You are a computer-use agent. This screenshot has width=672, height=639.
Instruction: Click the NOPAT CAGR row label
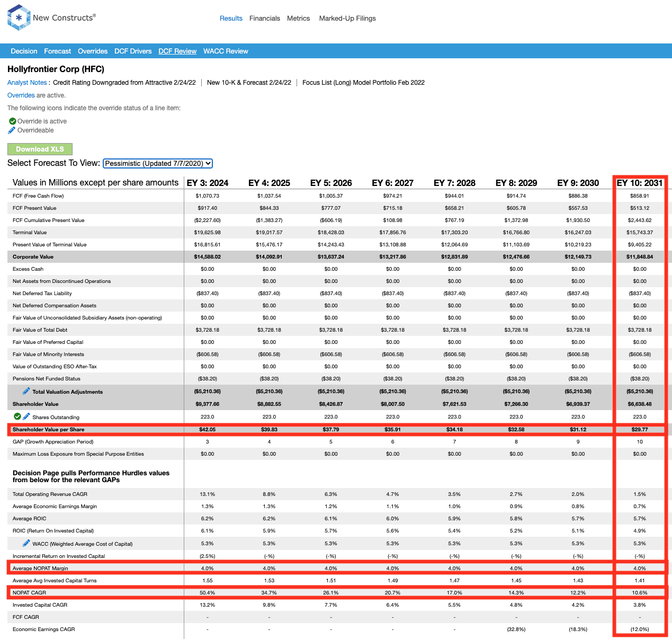[29, 593]
